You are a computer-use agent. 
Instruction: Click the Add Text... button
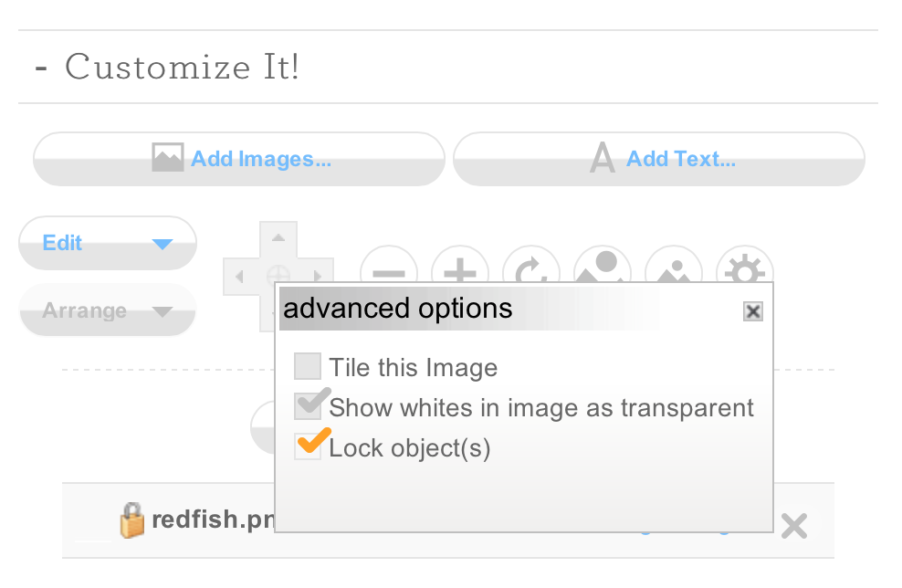(659, 159)
